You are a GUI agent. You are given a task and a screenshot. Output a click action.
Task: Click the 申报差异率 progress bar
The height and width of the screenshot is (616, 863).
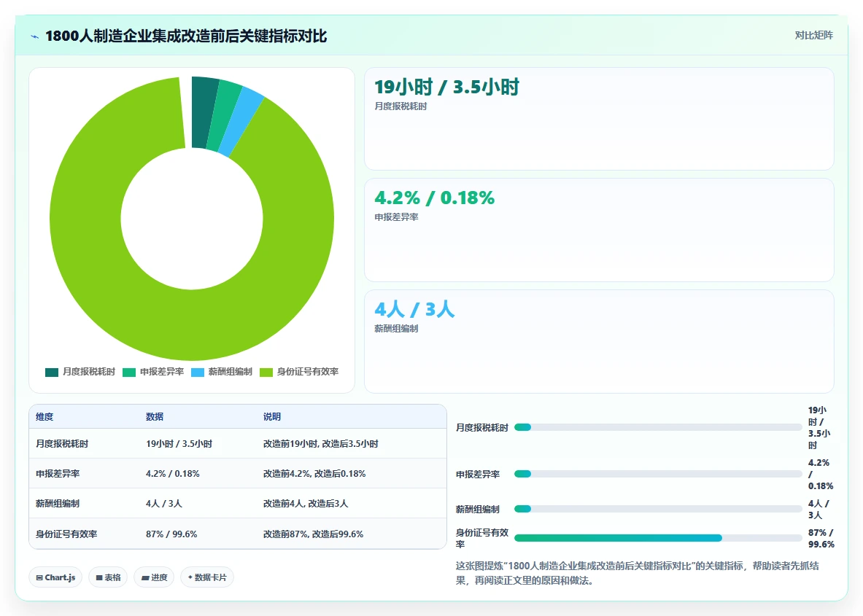tap(658, 474)
